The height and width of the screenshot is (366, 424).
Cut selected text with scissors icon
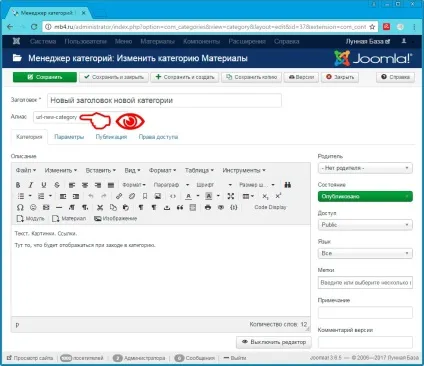pyautogui.click(x=100, y=207)
